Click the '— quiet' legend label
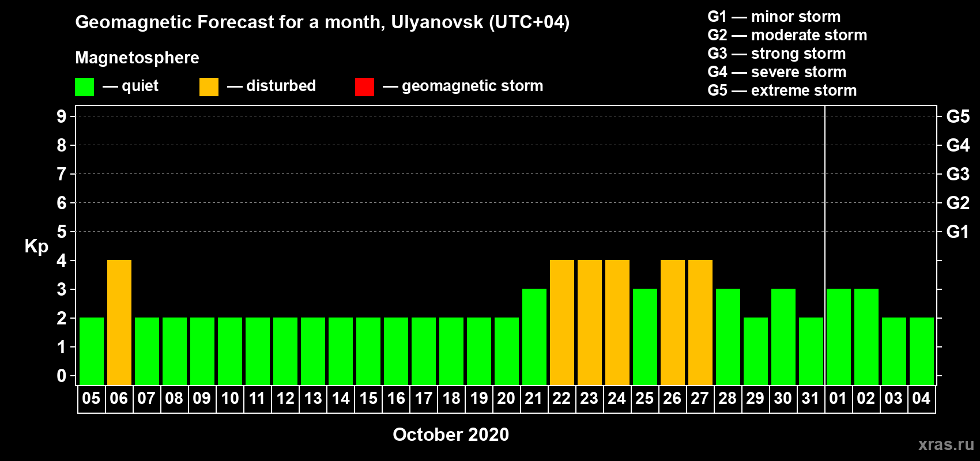 tap(130, 86)
